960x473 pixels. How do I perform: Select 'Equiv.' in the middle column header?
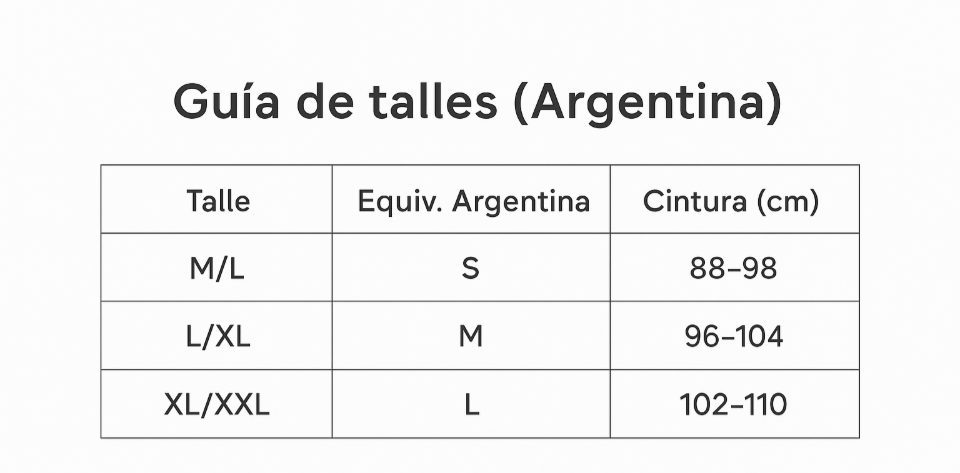coord(400,201)
